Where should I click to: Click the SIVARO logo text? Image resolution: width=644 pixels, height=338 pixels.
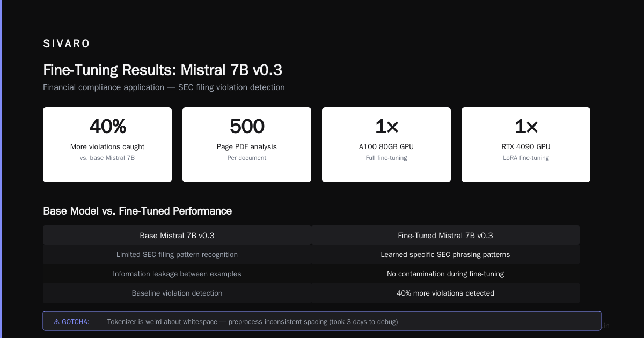tap(67, 44)
